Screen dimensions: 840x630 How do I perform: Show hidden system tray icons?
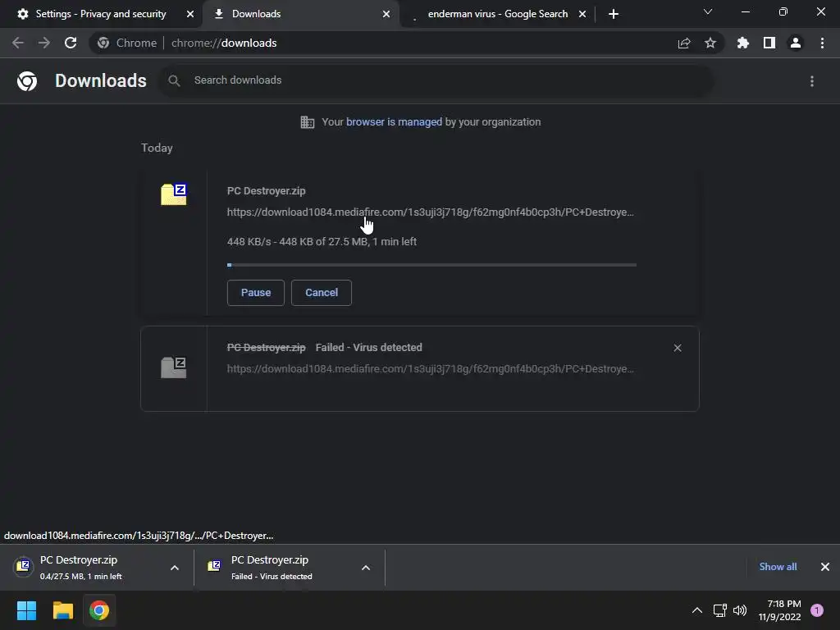coord(697,610)
